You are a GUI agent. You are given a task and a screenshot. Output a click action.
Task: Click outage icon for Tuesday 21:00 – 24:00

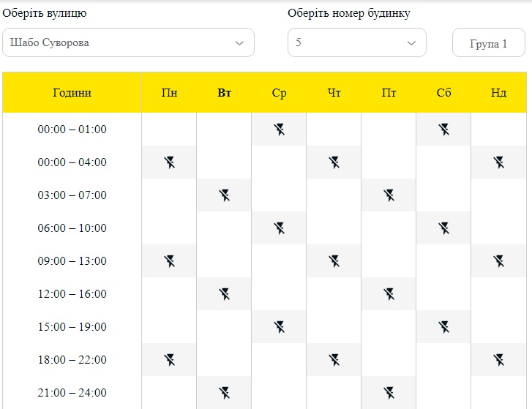(x=224, y=393)
